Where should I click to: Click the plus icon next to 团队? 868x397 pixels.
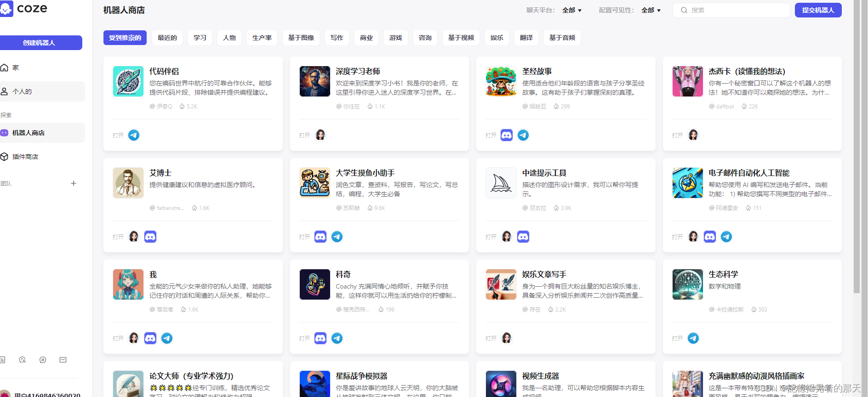(74, 183)
